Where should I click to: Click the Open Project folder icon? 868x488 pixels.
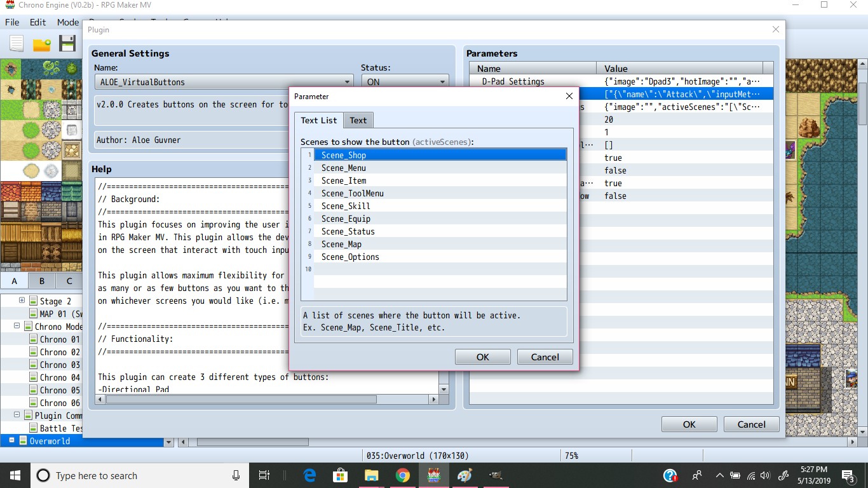point(42,43)
